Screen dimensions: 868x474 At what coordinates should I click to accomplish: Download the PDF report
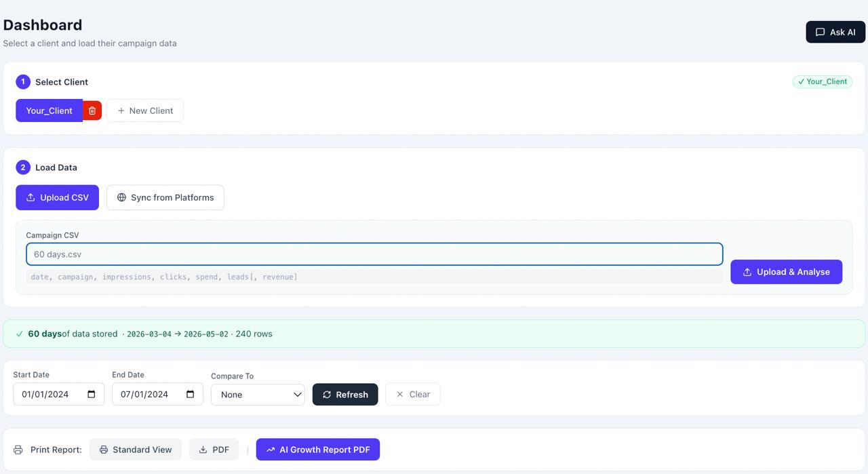click(214, 450)
